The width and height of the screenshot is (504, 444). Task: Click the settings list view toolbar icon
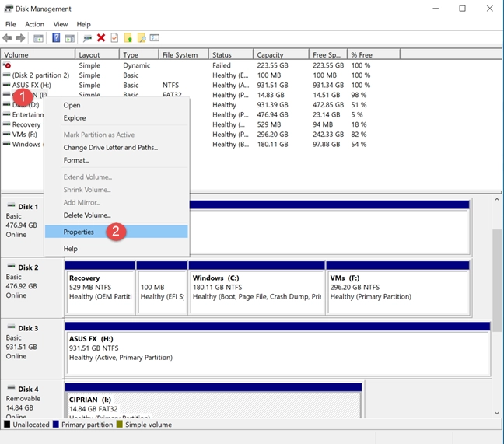point(155,38)
